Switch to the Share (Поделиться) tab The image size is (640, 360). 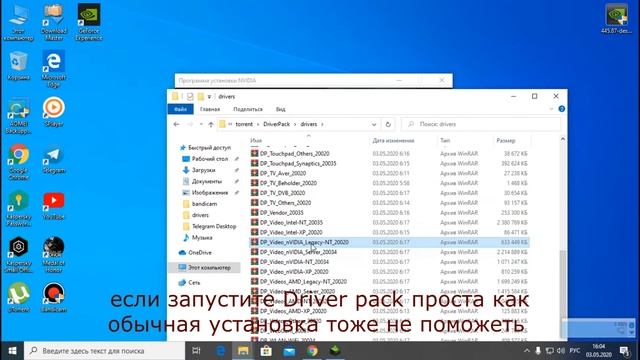(x=248, y=109)
